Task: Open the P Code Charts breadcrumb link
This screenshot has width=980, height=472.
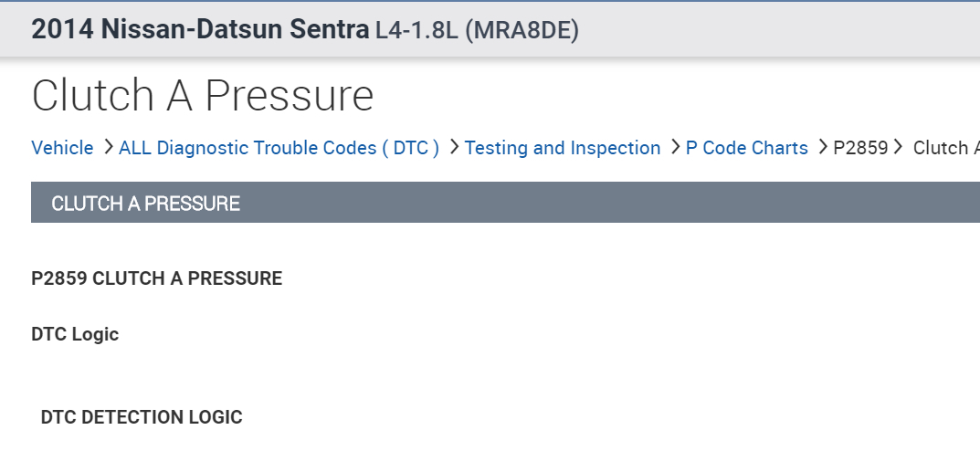Action: [x=746, y=148]
